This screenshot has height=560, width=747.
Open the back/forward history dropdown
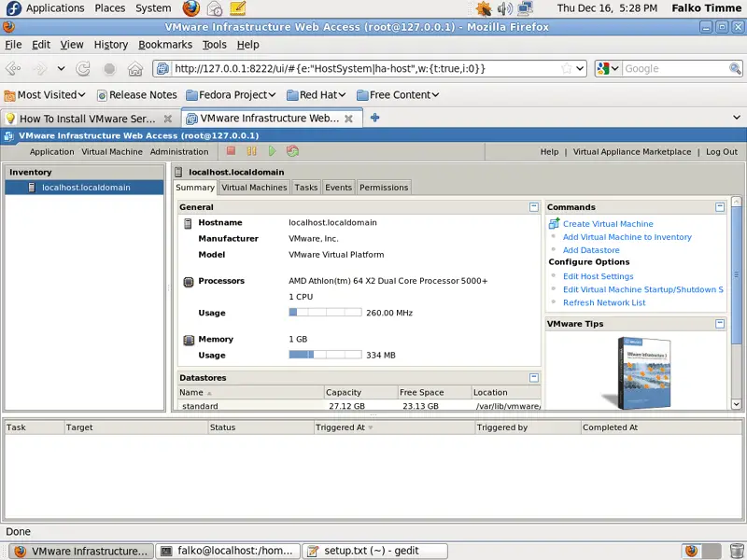tap(61, 68)
